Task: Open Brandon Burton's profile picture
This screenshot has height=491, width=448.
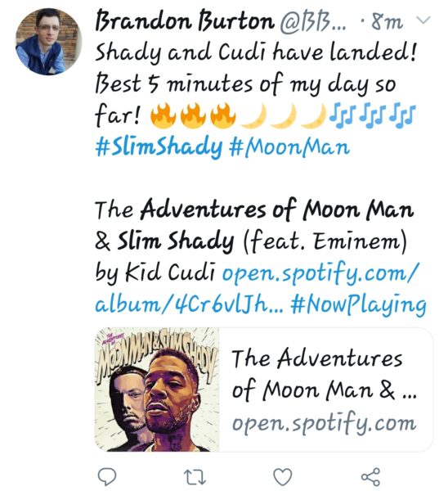Action: 48,42
